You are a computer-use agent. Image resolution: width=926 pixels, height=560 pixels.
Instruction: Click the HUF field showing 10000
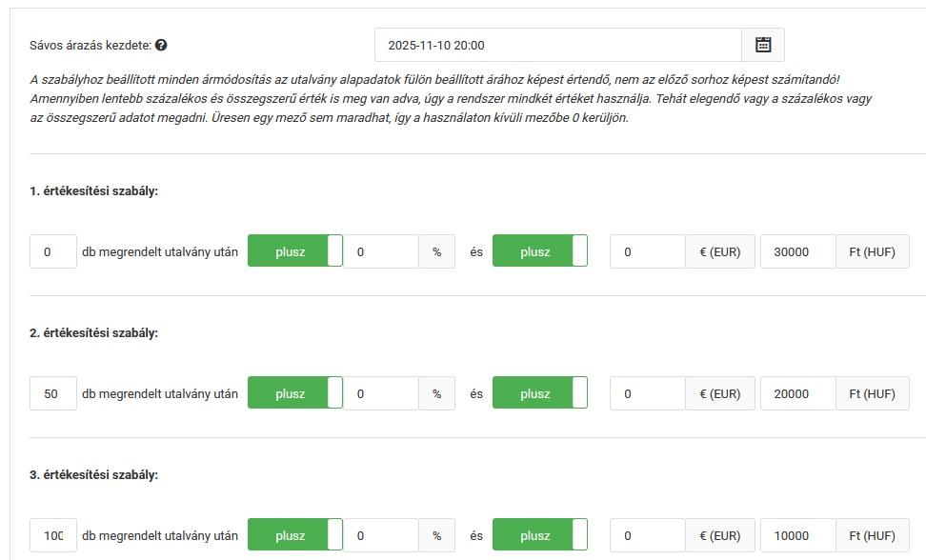click(x=797, y=534)
